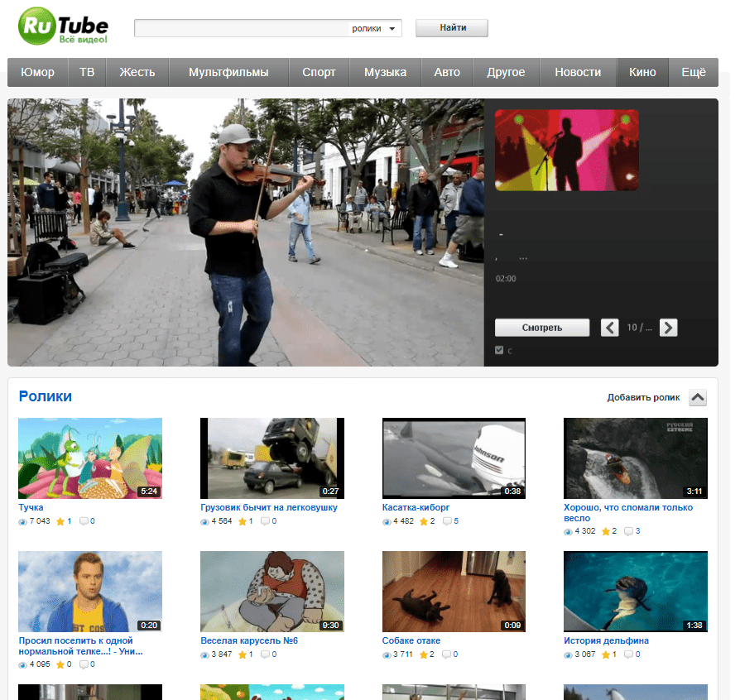Click comments icon under 'Просил поселить' video
The width and height of the screenshot is (740, 700).
coord(84,664)
